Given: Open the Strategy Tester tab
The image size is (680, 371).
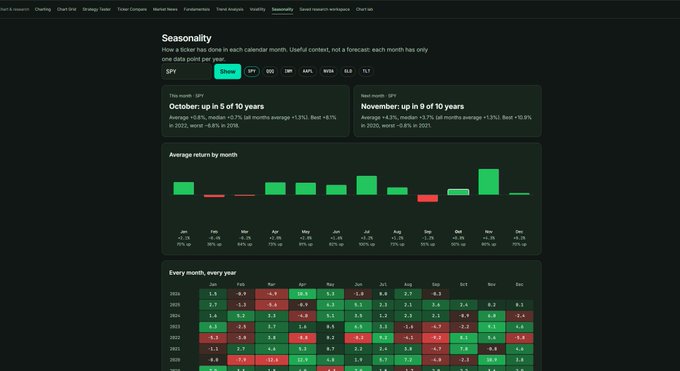Looking at the screenshot, I should pyautogui.click(x=96, y=9).
